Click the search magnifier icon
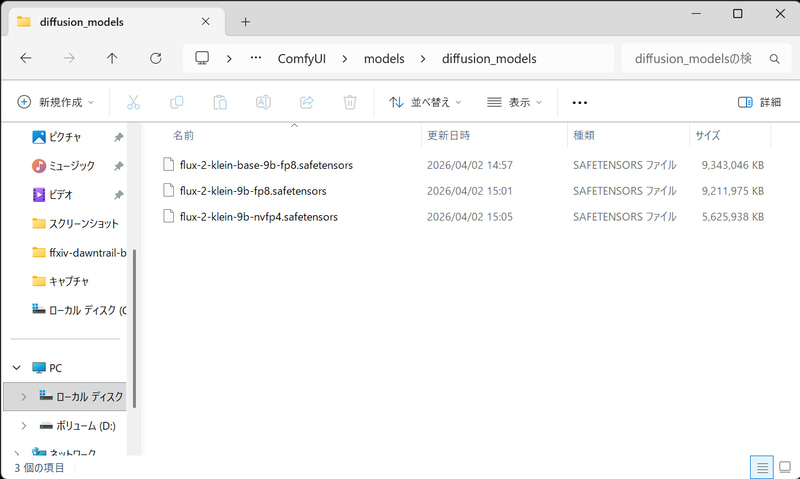This screenshot has width=800, height=479. tap(774, 59)
